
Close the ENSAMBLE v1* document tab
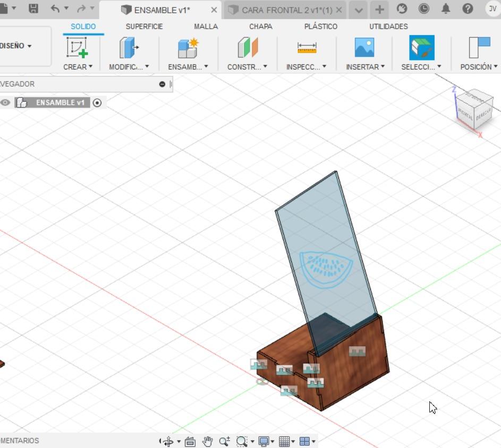(214, 10)
